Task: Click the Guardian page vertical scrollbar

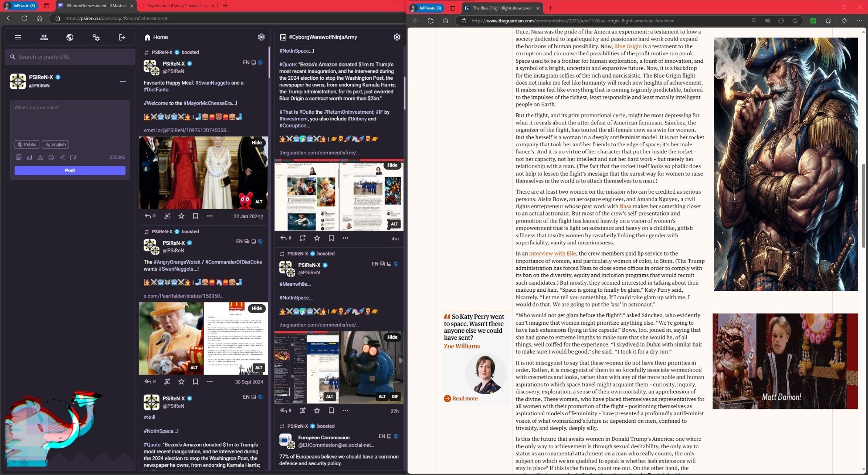Action: [x=864, y=206]
